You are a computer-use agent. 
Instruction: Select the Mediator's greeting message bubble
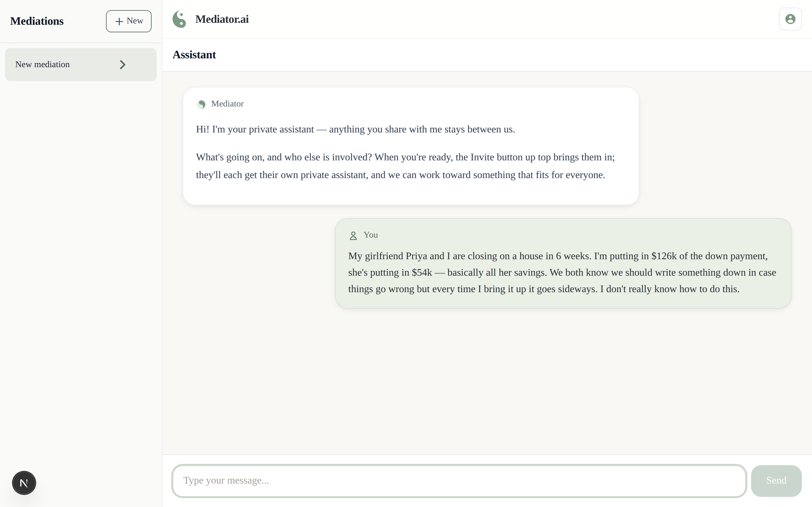point(411,146)
